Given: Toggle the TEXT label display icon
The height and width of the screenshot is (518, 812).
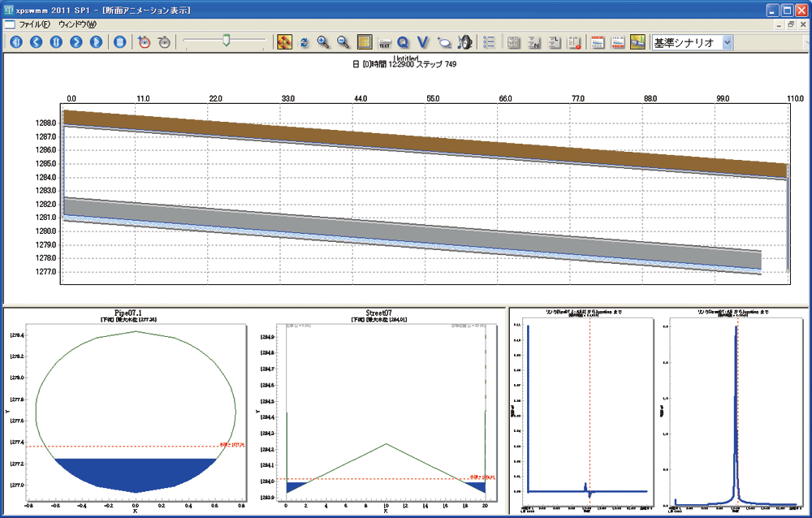Looking at the screenshot, I should [x=384, y=41].
